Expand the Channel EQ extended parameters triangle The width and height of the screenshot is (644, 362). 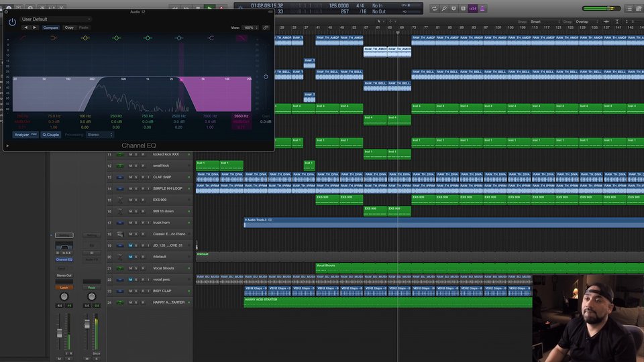coord(7,145)
